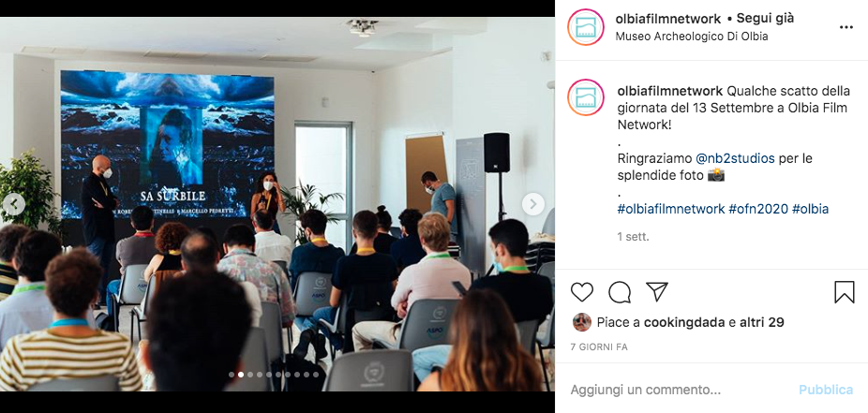Toggle the Segui già following button
The height and width of the screenshot is (413, 868).
765,18
